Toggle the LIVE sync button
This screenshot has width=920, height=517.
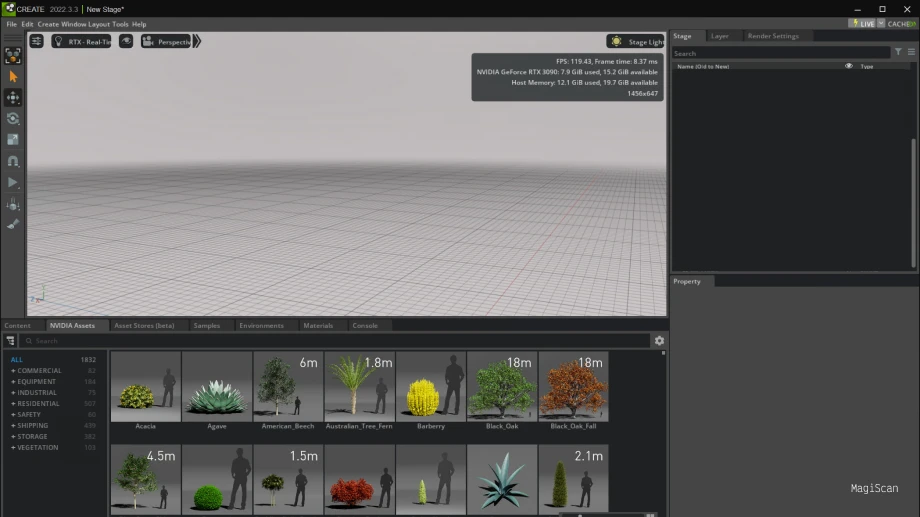coord(862,23)
